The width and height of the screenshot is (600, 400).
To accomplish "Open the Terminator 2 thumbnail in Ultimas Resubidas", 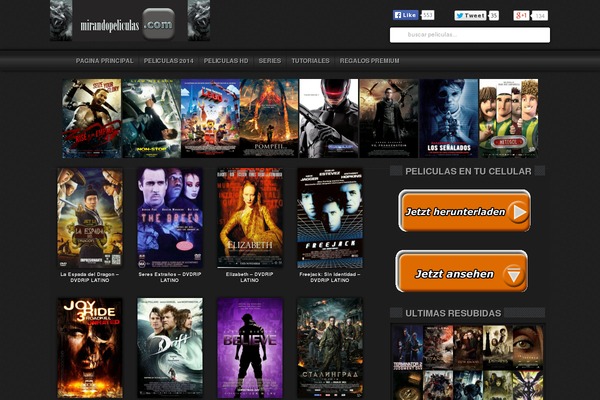I will [x=408, y=347].
